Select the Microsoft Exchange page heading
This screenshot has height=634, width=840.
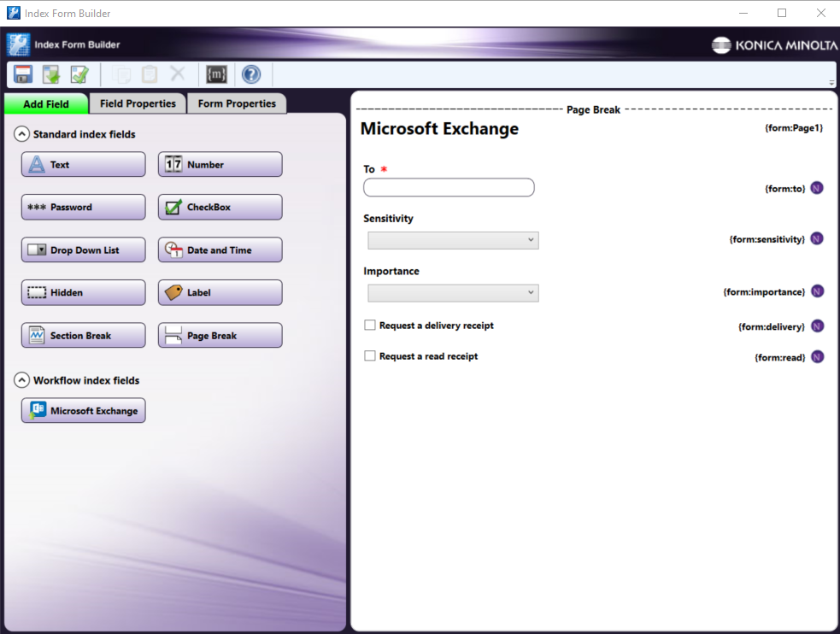(439, 128)
